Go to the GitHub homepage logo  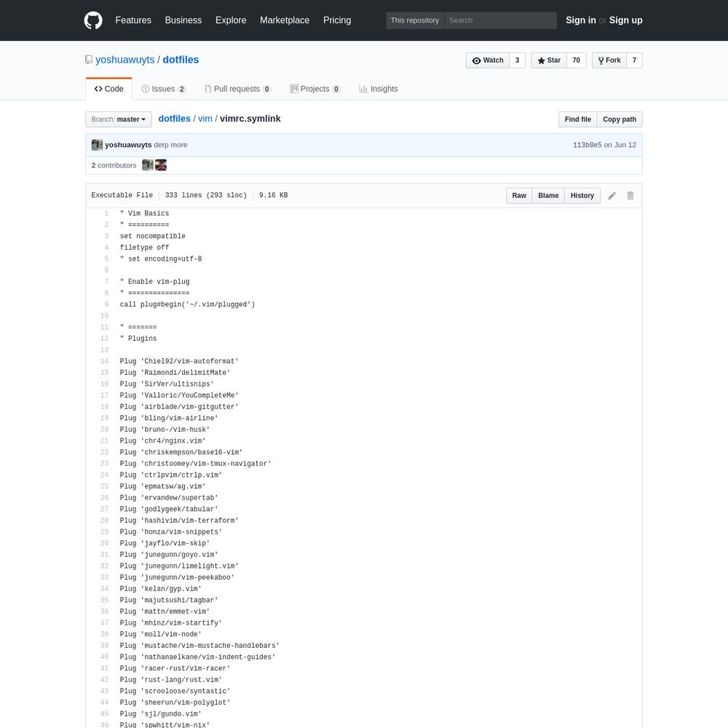93,20
